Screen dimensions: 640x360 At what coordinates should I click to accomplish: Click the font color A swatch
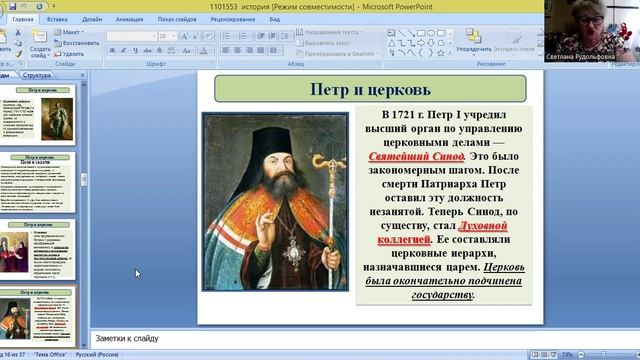(x=203, y=51)
